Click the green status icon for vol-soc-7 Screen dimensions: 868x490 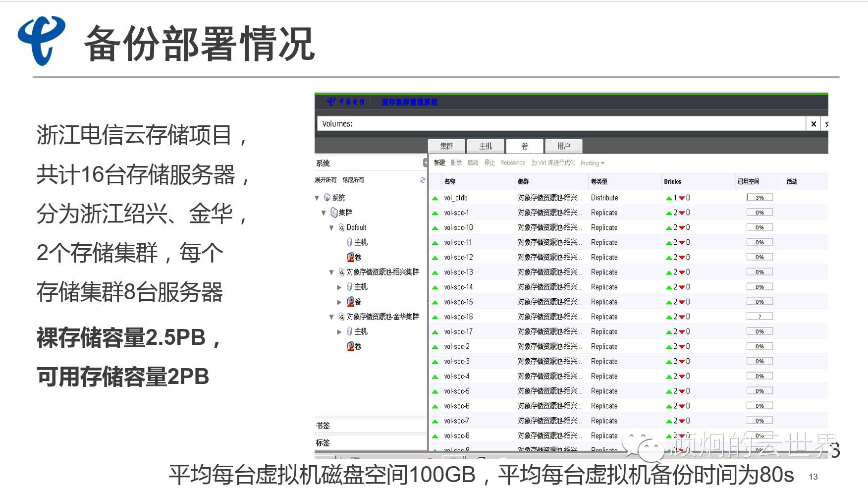point(435,421)
